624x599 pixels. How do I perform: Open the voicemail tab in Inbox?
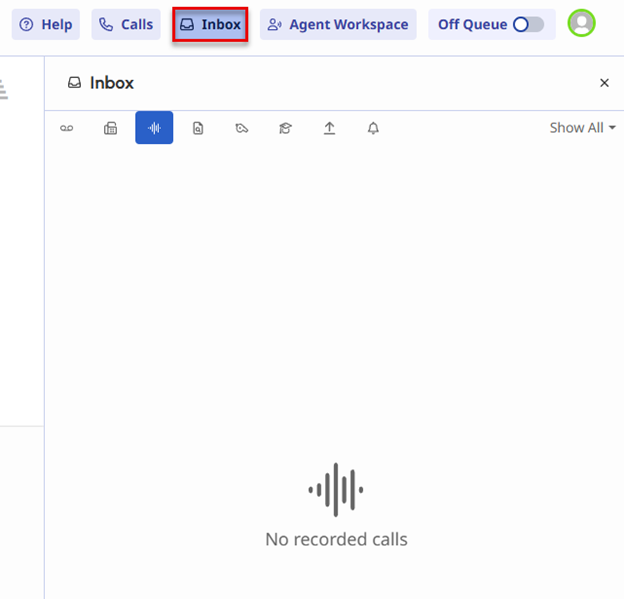67,128
